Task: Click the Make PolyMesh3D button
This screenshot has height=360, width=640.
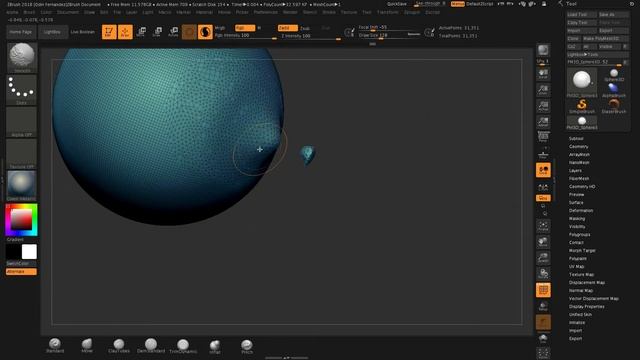Action: click(x=606, y=38)
